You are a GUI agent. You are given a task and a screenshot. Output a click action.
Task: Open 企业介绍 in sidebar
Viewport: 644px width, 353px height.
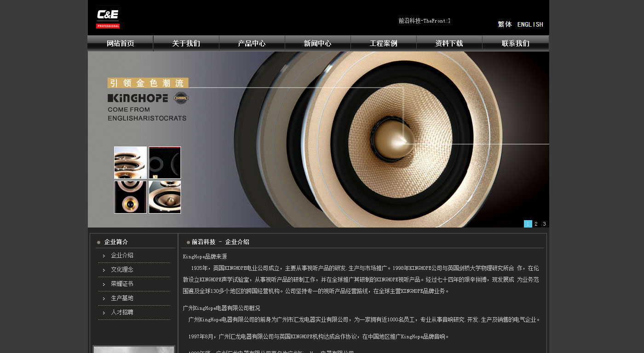(122, 256)
